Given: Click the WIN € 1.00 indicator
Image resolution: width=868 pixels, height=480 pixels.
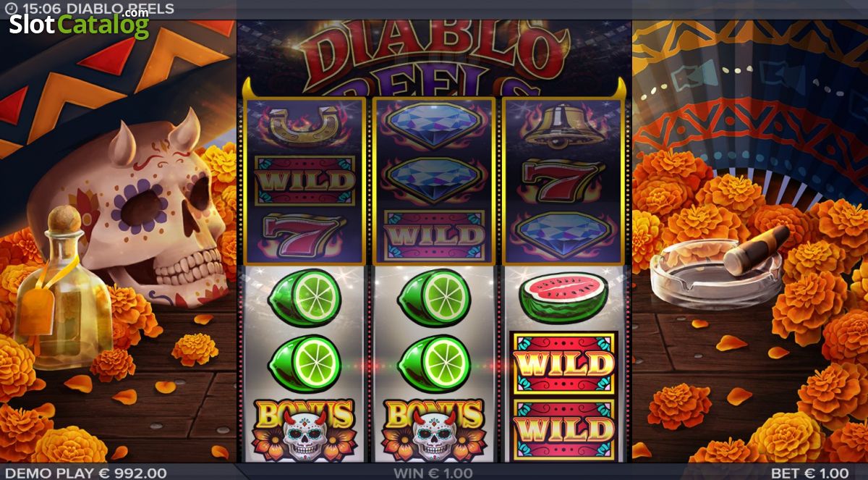Looking at the screenshot, I should [x=433, y=473].
